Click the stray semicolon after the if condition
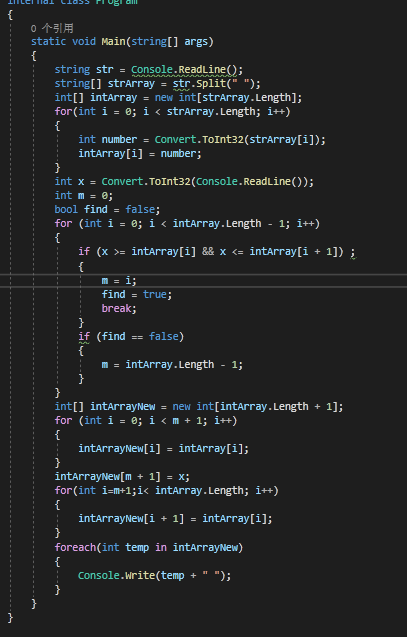This screenshot has height=637, width=407. 352,252
